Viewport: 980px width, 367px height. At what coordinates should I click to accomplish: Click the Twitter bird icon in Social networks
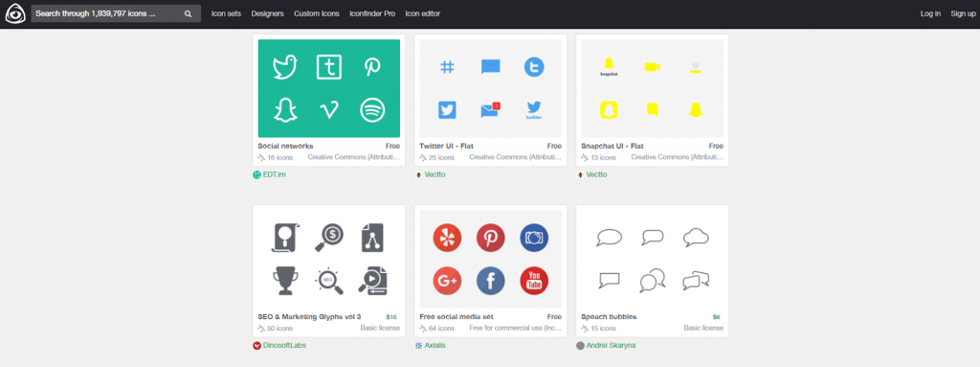point(285,67)
